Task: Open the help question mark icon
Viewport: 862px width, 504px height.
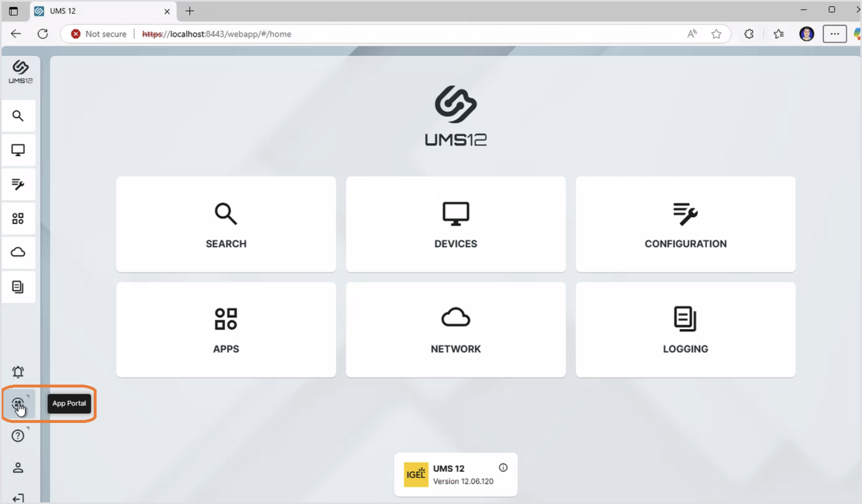Action: point(18,436)
